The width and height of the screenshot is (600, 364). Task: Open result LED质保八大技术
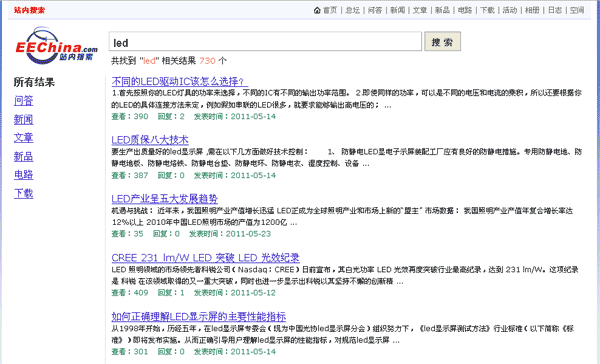pyautogui.click(x=150, y=140)
